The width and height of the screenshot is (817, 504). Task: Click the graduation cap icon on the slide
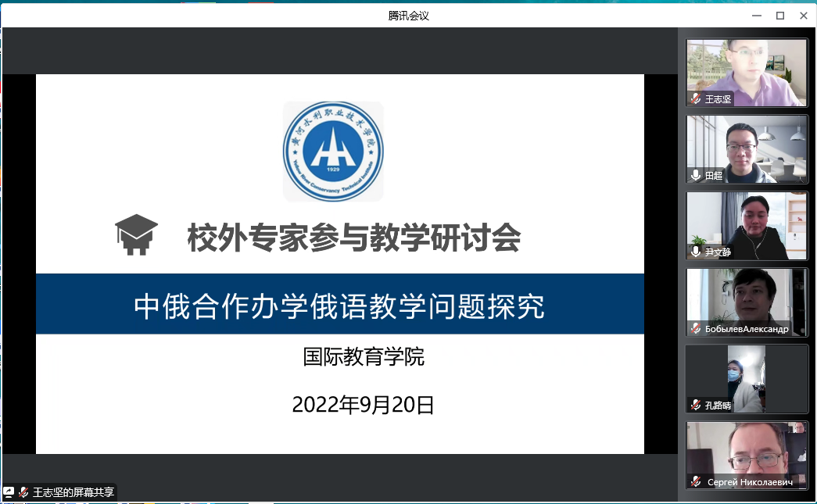coord(137,235)
